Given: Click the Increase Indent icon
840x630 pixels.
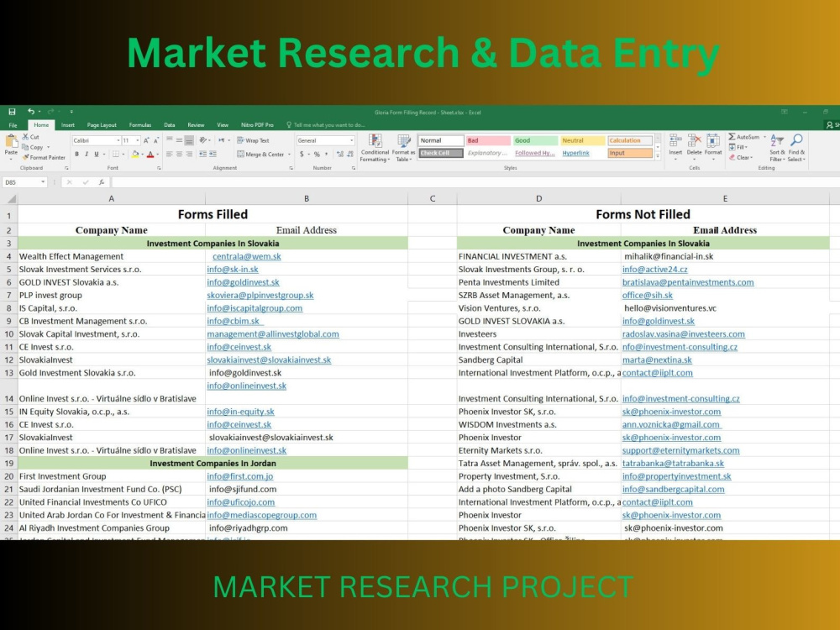Looking at the screenshot, I should [x=213, y=155].
